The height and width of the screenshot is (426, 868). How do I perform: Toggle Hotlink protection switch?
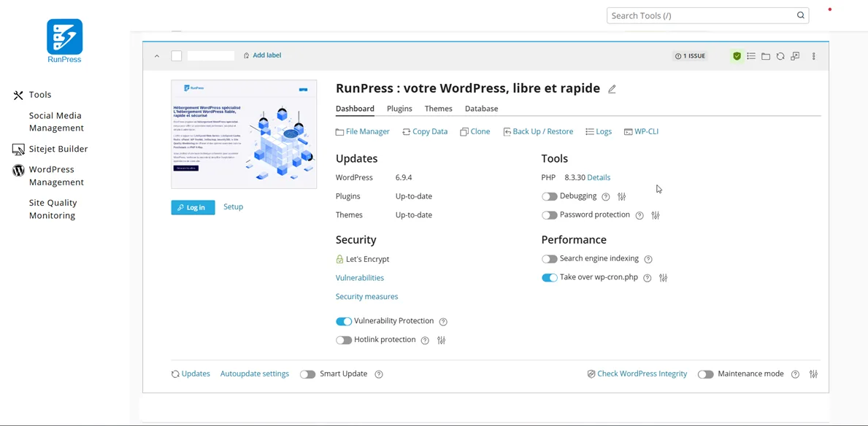pyautogui.click(x=344, y=340)
